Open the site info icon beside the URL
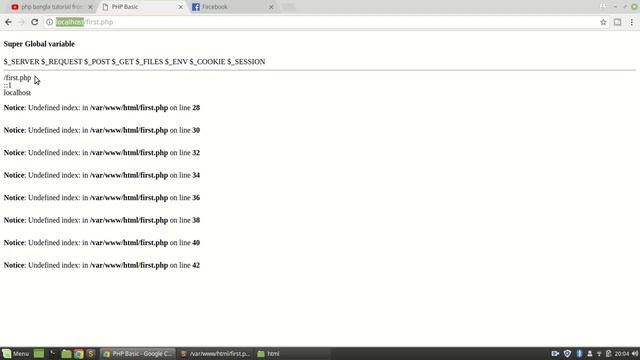640x360 pixels. pyautogui.click(x=49, y=22)
